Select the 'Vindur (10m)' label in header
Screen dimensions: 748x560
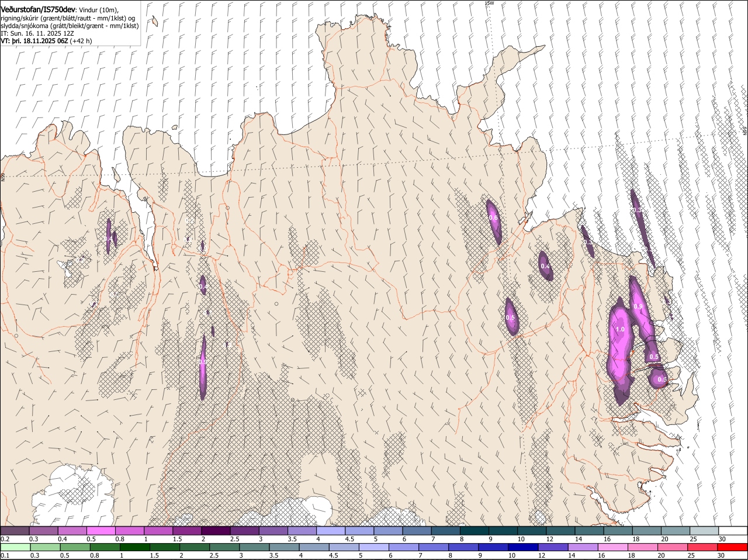coord(98,11)
